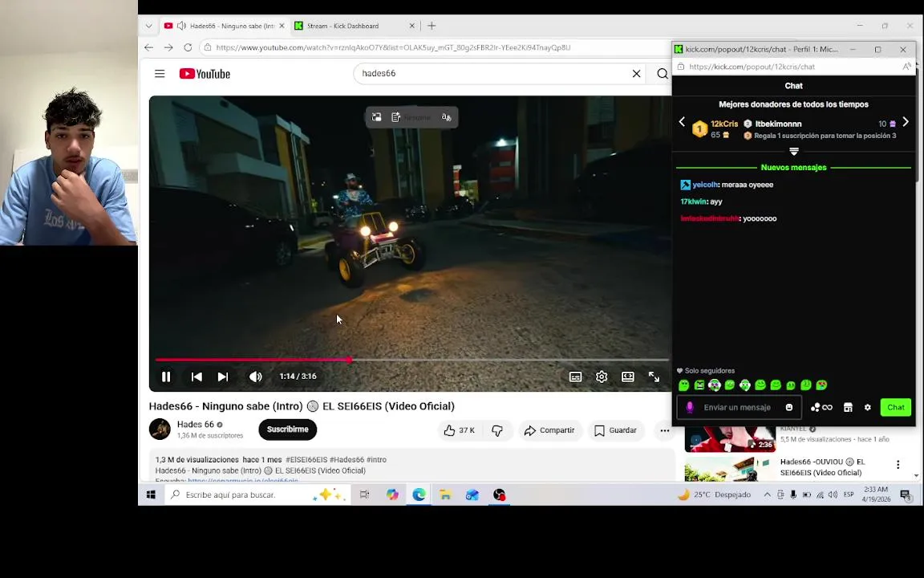The height and width of the screenshot is (578, 924).
Task: Click Guardar to save the video
Action: pyautogui.click(x=615, y=430)
